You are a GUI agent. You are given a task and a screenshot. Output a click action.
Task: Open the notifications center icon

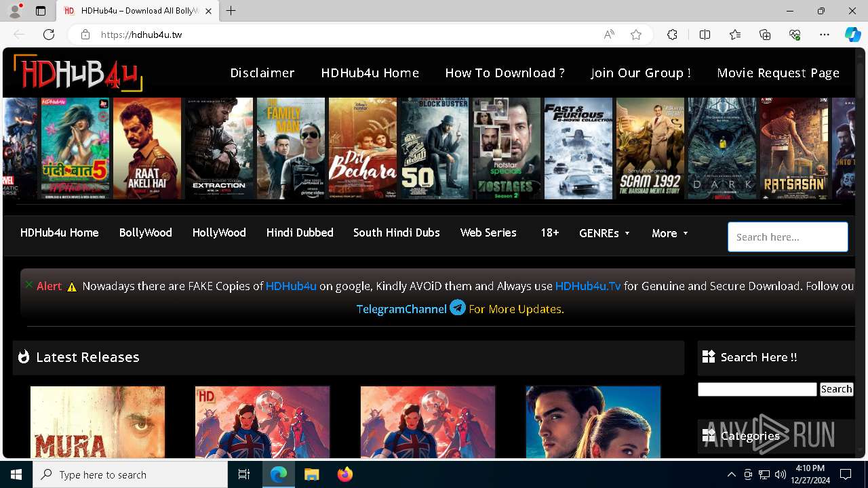(846, 474)
